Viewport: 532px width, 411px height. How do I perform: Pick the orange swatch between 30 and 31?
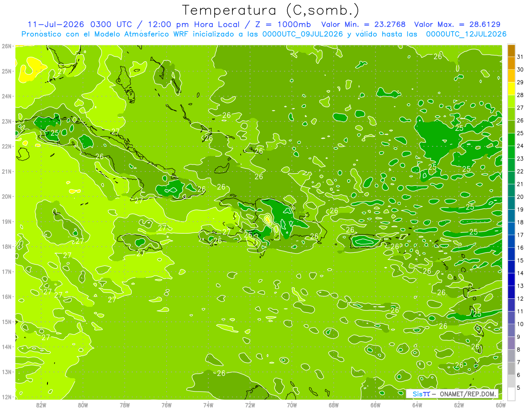[511, 63]
